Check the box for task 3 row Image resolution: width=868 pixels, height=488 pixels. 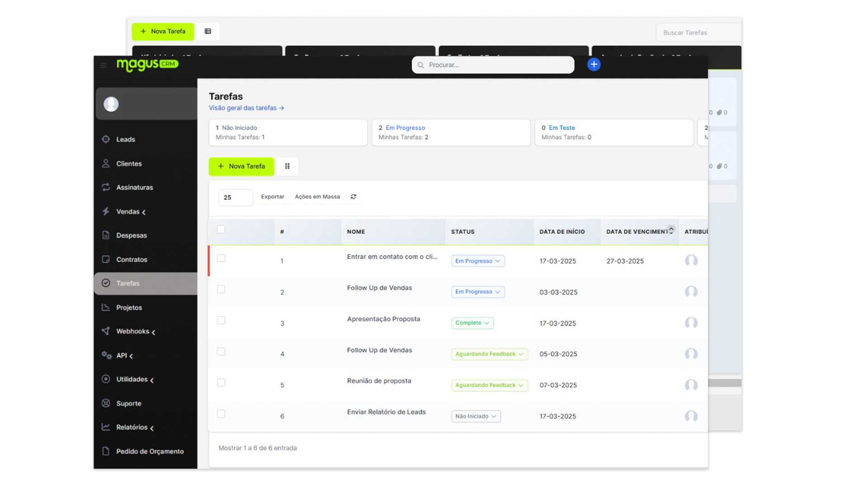[221, 320]
